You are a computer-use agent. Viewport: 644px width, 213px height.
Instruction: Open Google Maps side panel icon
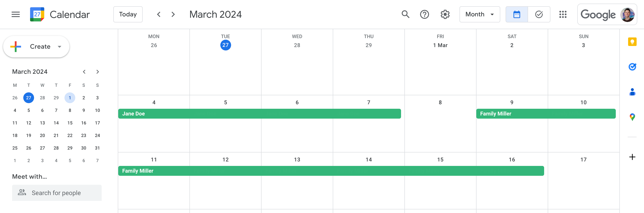click(x=632, y=117)
